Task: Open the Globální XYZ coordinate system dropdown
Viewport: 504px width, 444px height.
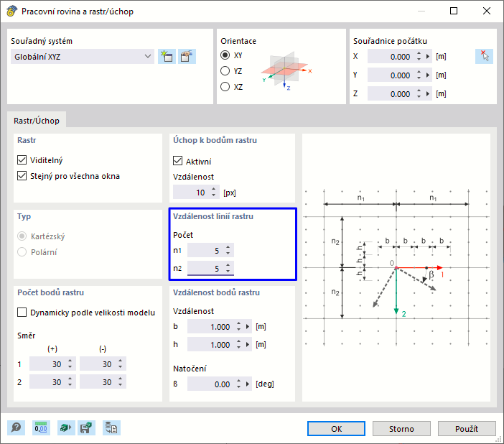Action: [x=83, y=57]
